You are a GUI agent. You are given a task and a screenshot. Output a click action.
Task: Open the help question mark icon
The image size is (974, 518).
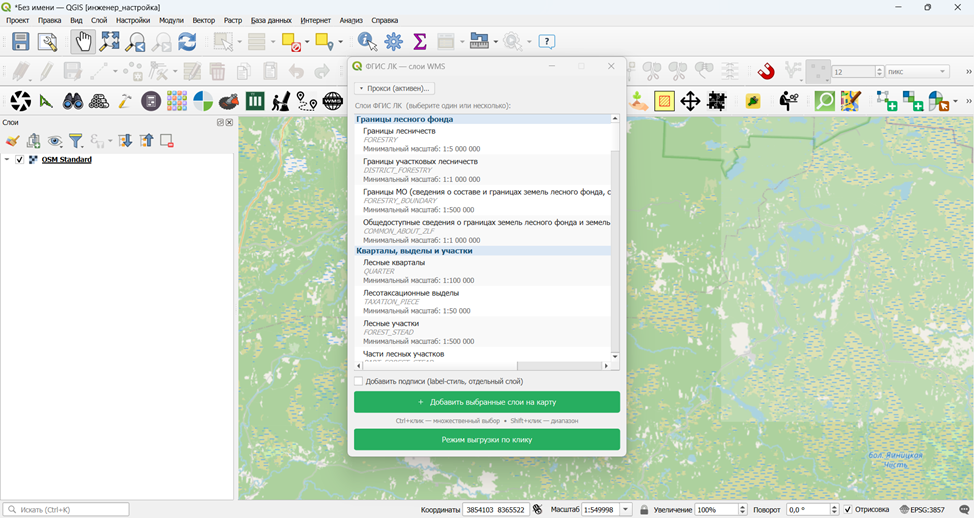(x=547, y=42)
